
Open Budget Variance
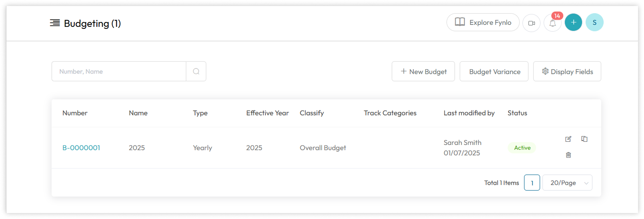point(494,71)
